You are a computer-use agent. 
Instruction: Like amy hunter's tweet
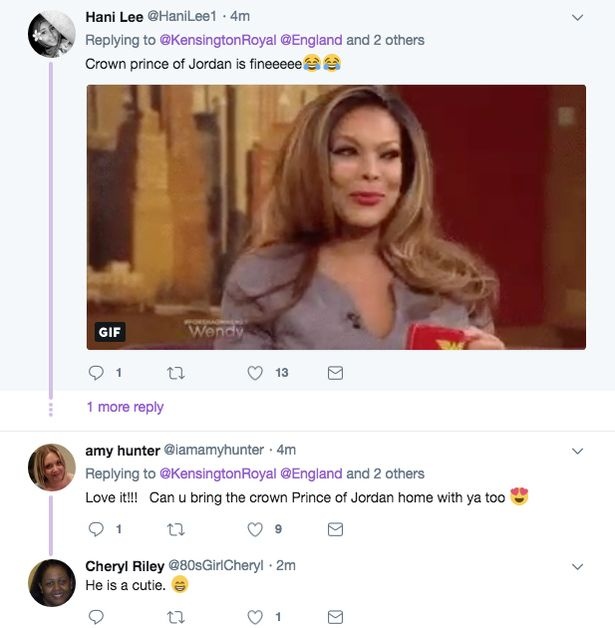point(255,529)
